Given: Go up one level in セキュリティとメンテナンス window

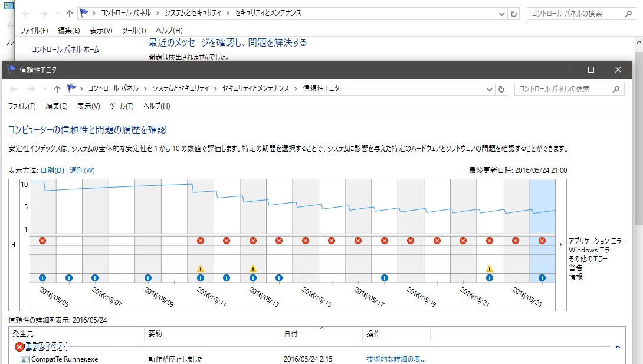Looking at the screenshot, I should click(69, 14).
